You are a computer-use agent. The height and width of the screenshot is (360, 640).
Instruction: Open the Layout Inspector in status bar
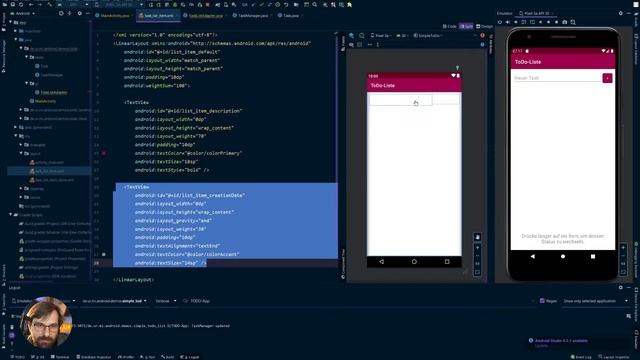614,357
